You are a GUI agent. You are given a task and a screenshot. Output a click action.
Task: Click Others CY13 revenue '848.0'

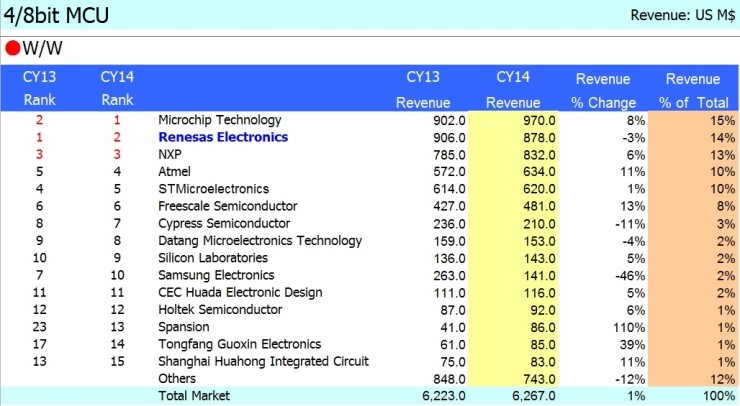click(449, 380)
